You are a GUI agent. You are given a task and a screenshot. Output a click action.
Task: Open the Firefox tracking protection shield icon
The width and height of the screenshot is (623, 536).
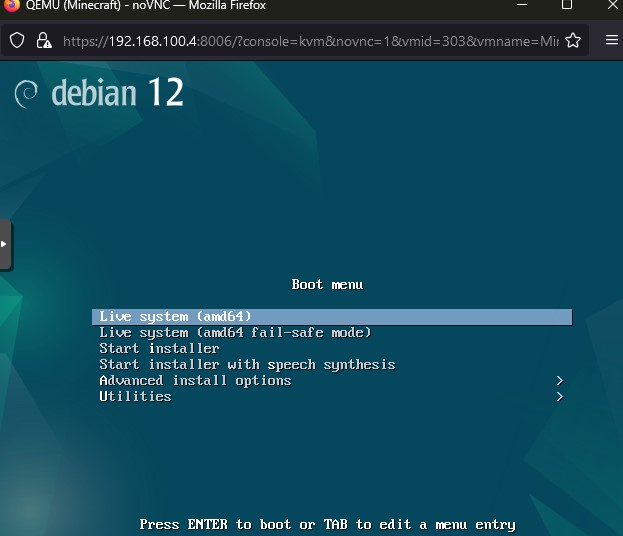tap(17, 41)
